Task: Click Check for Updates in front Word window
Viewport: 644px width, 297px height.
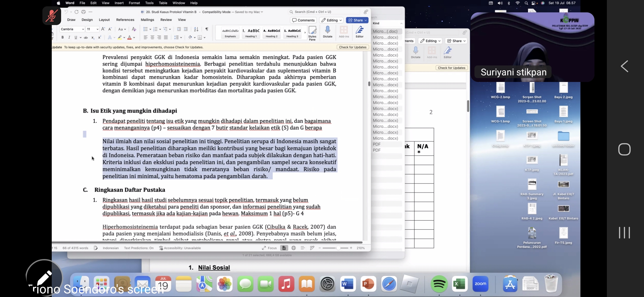Action: [353, 47]
